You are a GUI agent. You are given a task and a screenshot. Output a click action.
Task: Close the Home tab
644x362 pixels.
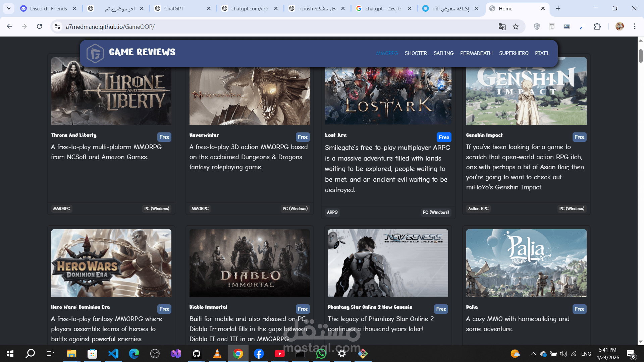click(543, 8)
